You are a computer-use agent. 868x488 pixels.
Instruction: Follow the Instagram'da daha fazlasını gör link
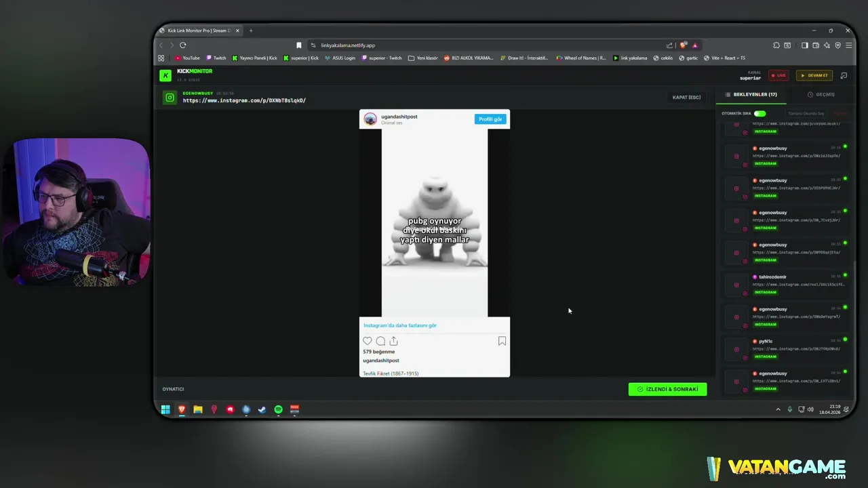400,325
